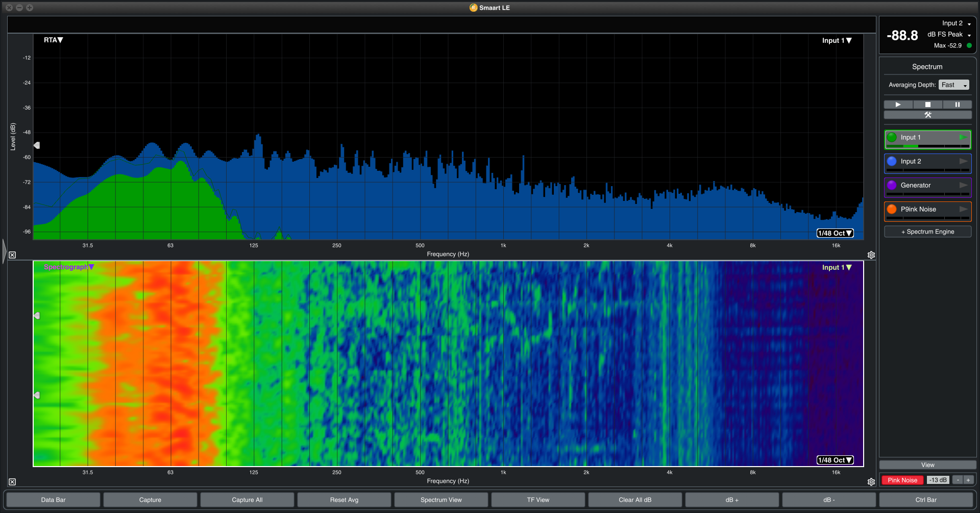The height and width of the screenshot is (513, 980).
Task: Increase generator level with plus button
Action: (968, 480)
